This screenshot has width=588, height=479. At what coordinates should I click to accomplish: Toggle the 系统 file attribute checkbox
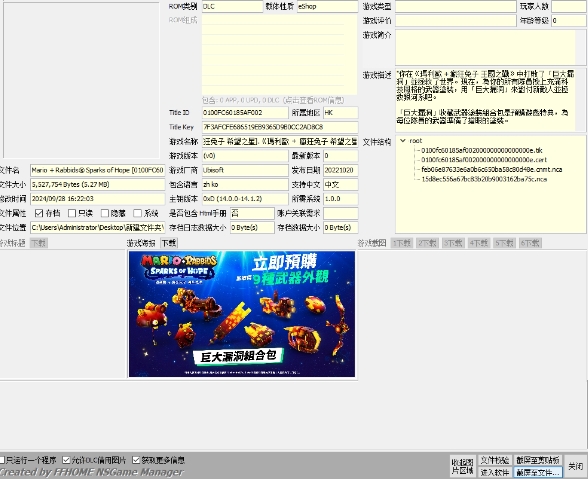(138, 213)
